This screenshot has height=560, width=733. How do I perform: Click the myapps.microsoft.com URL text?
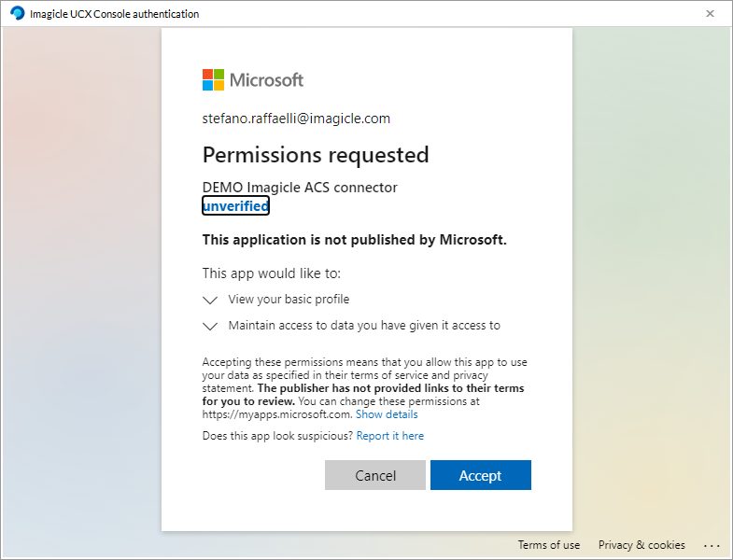point(277,414)
